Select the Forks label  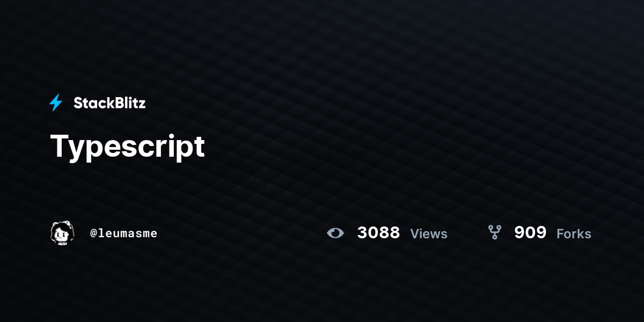574,233
